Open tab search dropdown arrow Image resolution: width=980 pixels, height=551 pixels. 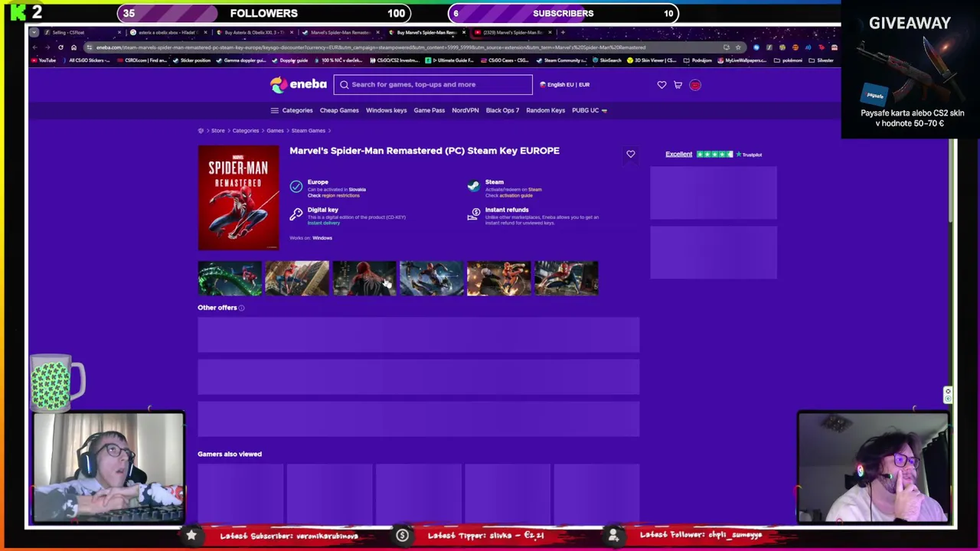34,32
